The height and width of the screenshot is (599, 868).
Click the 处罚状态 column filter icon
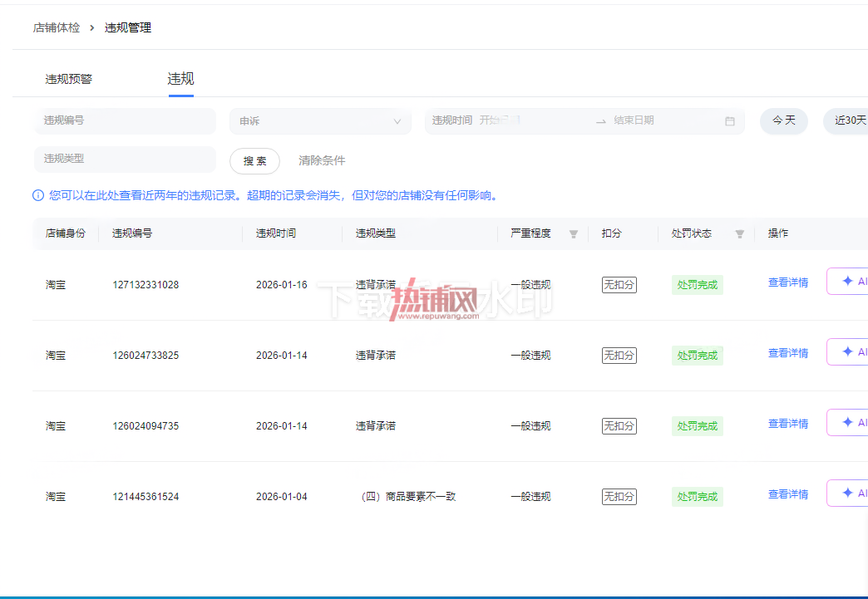[740, 234]
